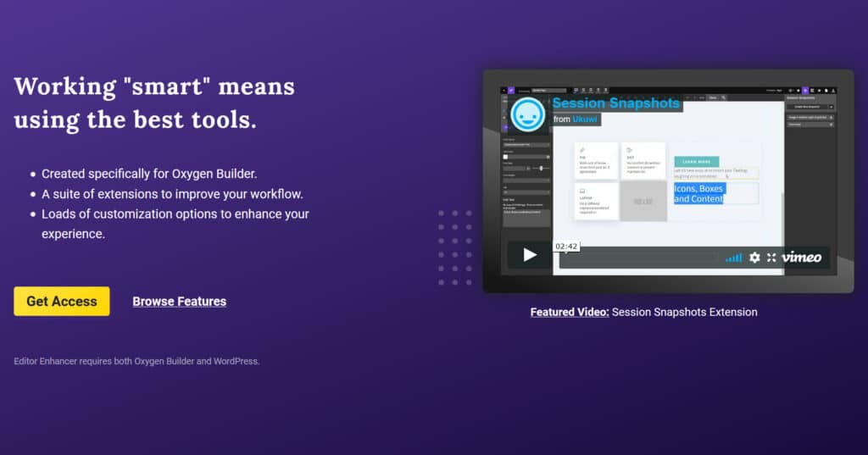868x455 pixels.
Task: Click the 'Editor Enhancer requires both Oxygen Builder' note
Action: tap(136, 361)
